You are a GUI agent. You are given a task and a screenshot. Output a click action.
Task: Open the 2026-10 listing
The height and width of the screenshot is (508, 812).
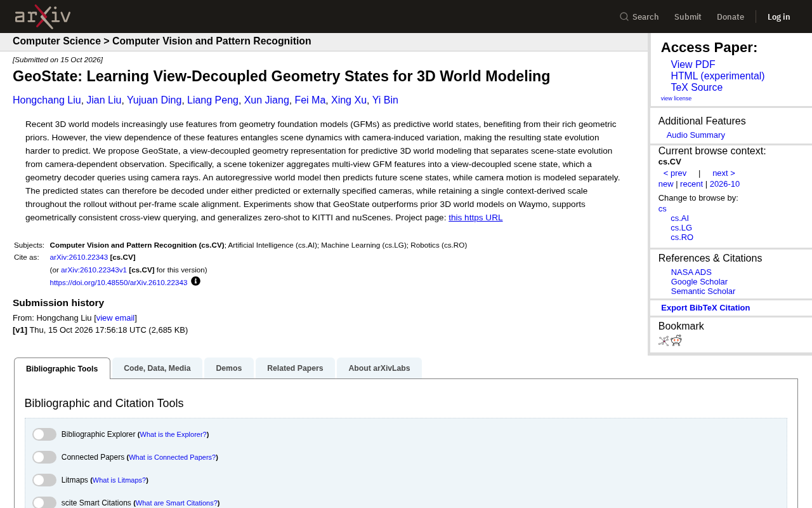724,184
